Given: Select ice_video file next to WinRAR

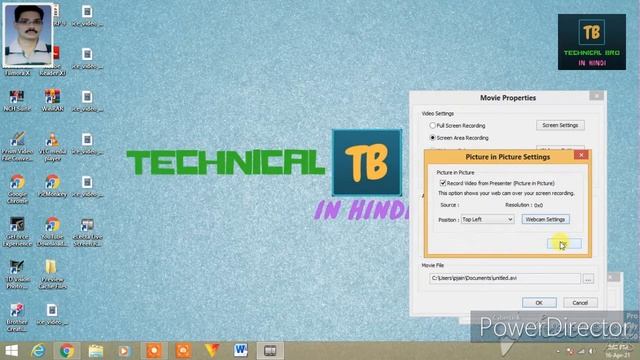Looking at the screenshot, I should pyautogui.click(x=87, y=101).
